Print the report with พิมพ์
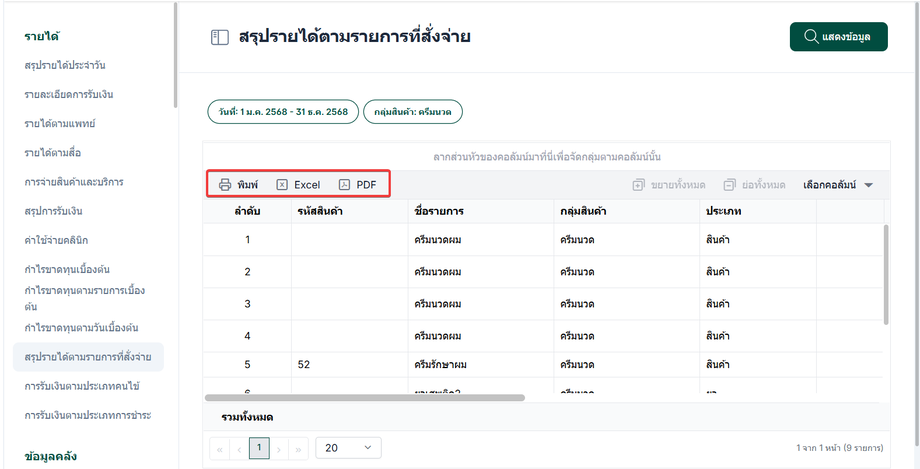The height and width of the screenshot is (469, 920). (239, 185)
